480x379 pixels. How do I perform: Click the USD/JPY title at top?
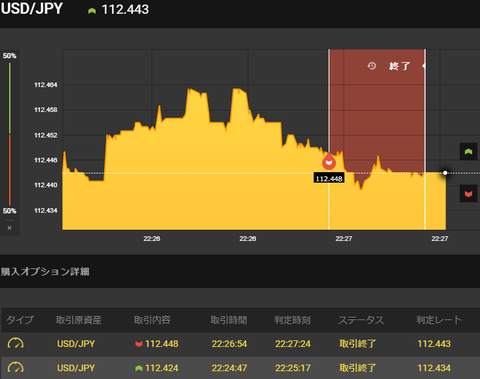[x=32, y=9]
